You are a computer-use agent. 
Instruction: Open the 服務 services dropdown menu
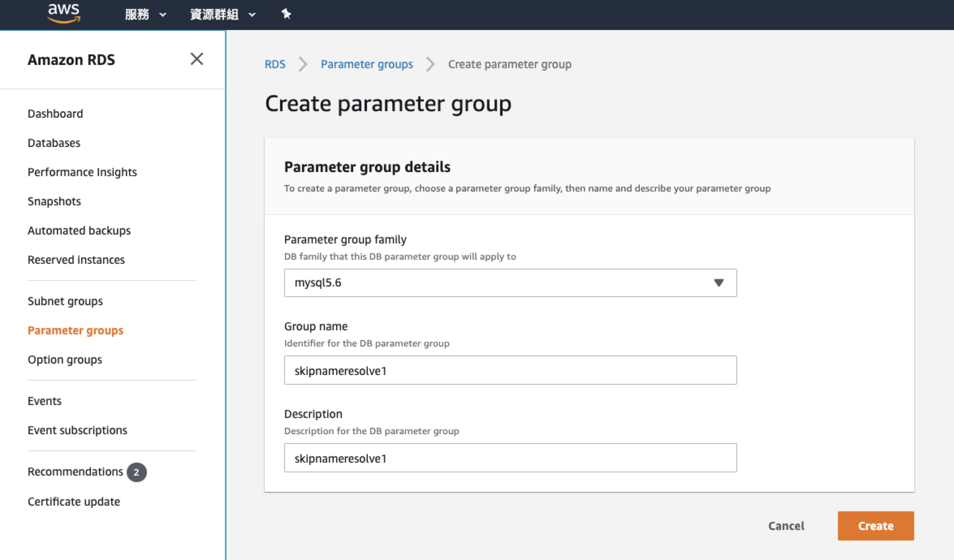[145, 15]
